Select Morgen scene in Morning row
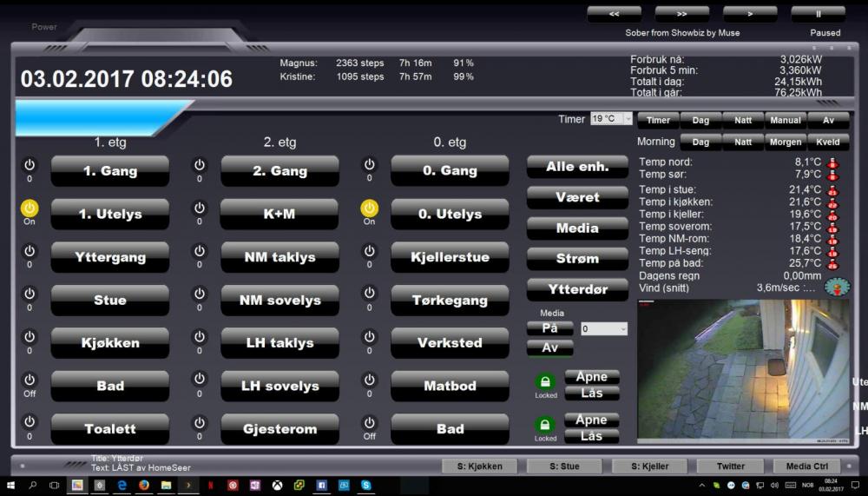Viewport: 868px width, 496px height. click(x=786, y=142)
